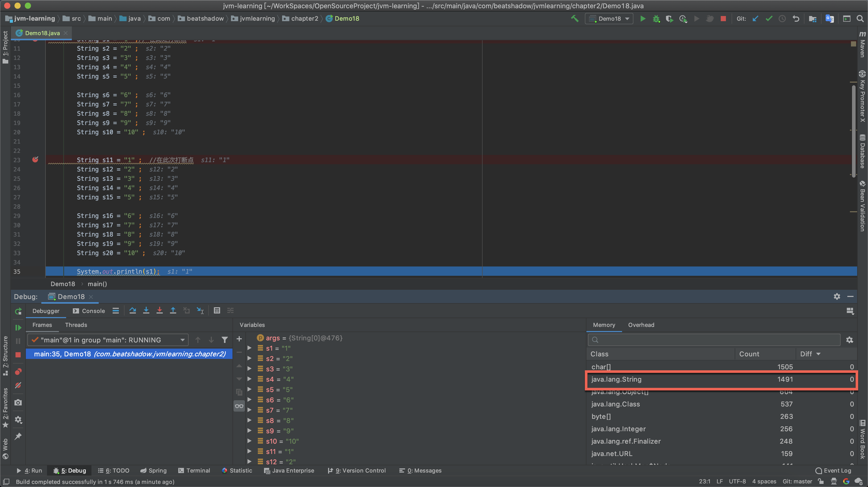Select java.lang.String row in Memory
The width and height of the screenshot is (868, 487).
point(721,379)
